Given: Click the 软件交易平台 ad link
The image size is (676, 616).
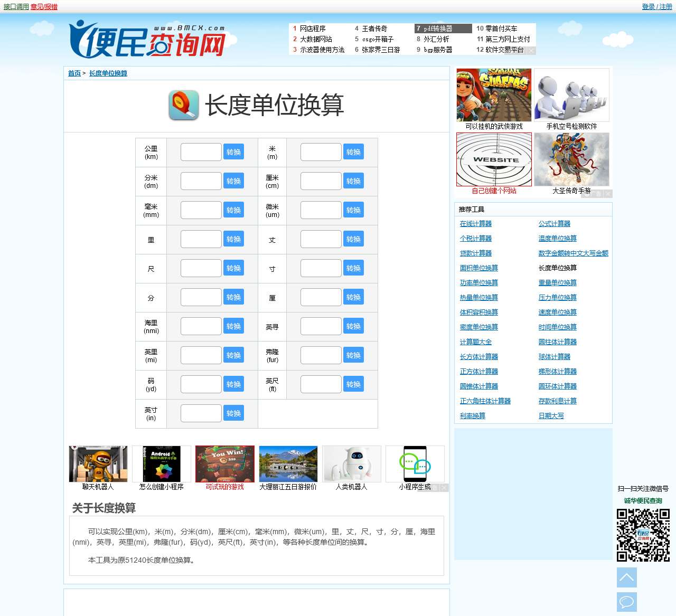Looking at the screenshot, I should click(x=504, y=50).
